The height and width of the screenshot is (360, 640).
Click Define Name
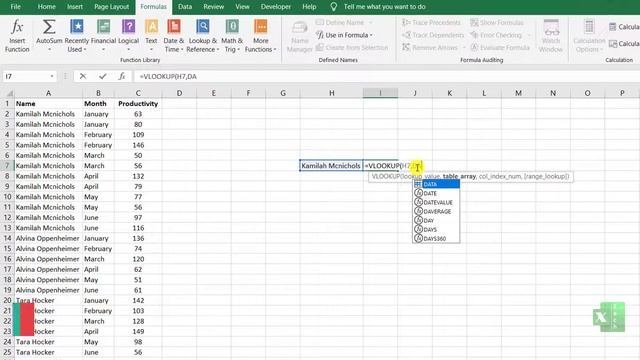click(x=340, y=22)
